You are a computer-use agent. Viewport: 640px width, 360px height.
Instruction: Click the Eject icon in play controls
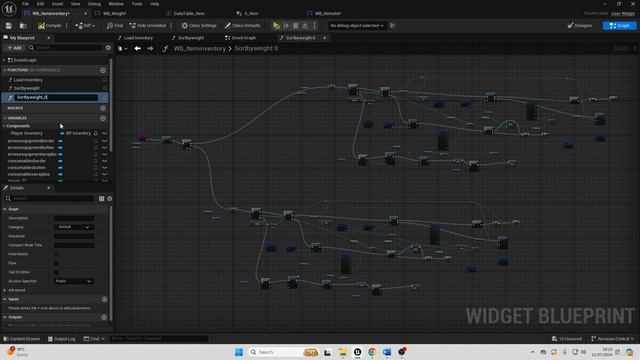click(x=305, y=26)
